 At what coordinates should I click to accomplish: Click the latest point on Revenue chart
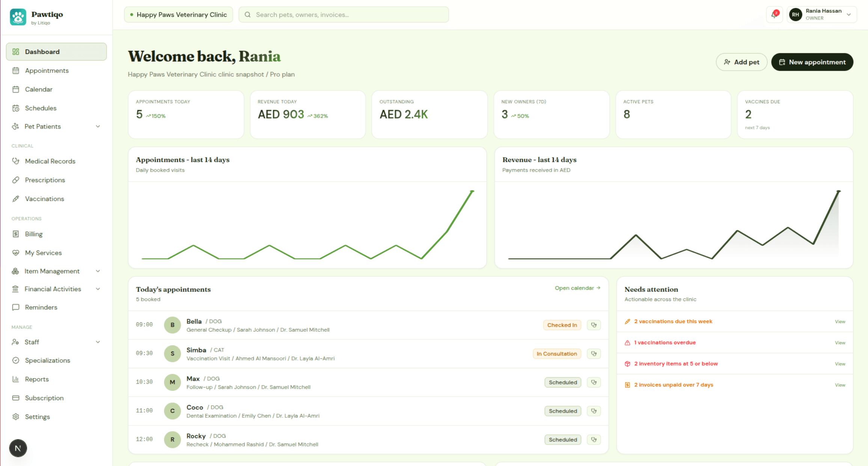(838, 191)
